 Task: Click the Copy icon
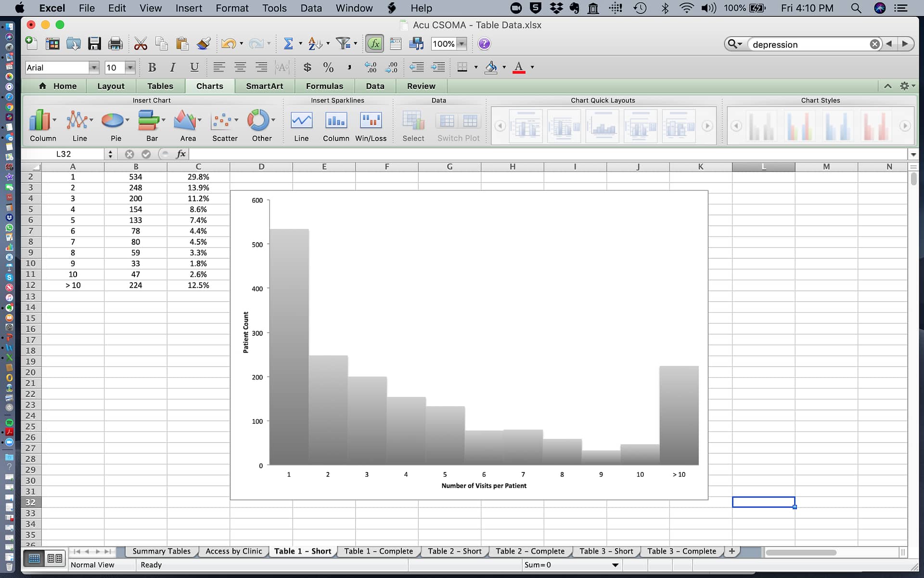click(161, 44)
